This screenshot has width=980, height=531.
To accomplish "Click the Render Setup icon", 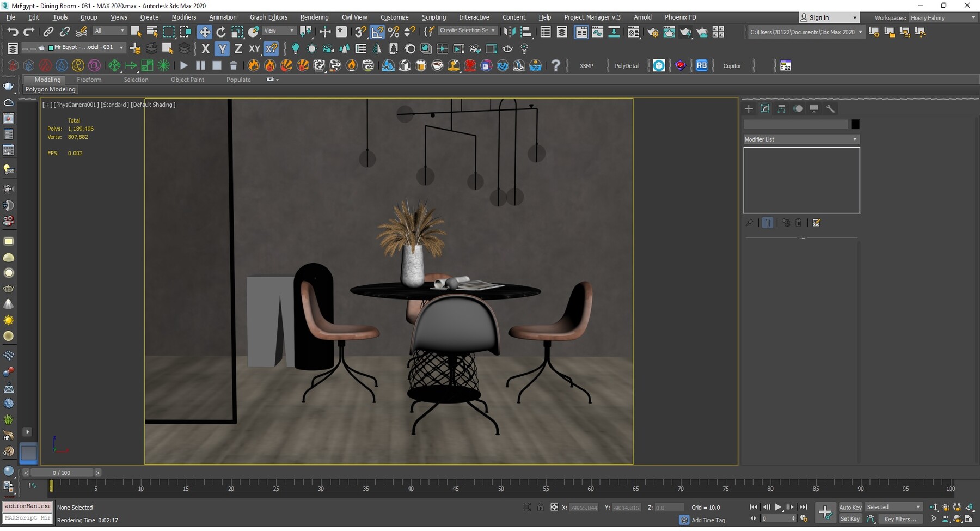I will pos(653,32).
